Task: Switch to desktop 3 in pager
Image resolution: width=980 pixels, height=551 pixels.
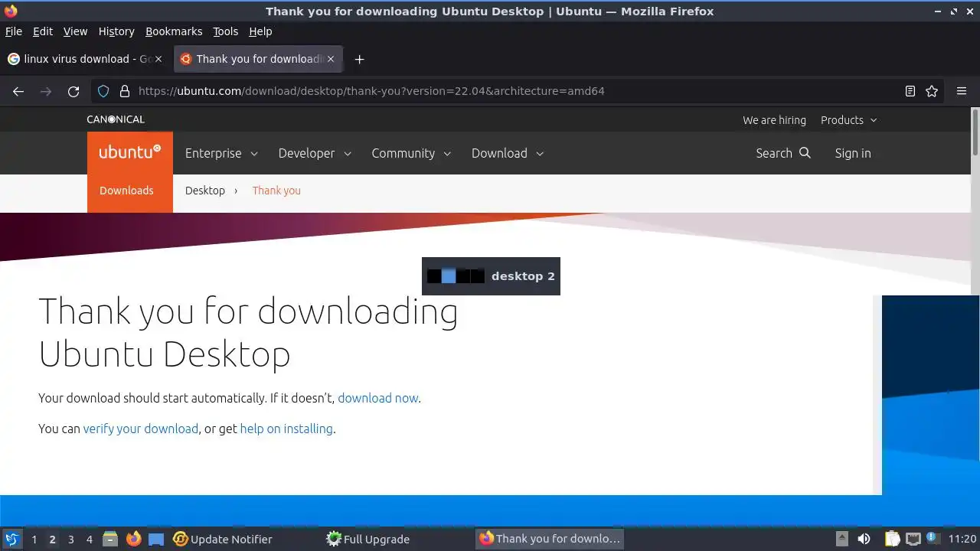Action: [x=70, y=540]
